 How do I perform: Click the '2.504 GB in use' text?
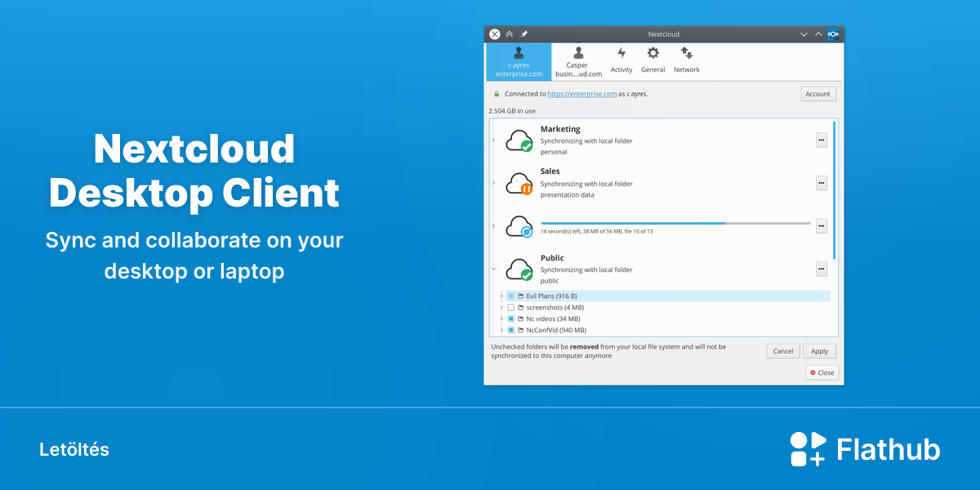pos(512,110)
